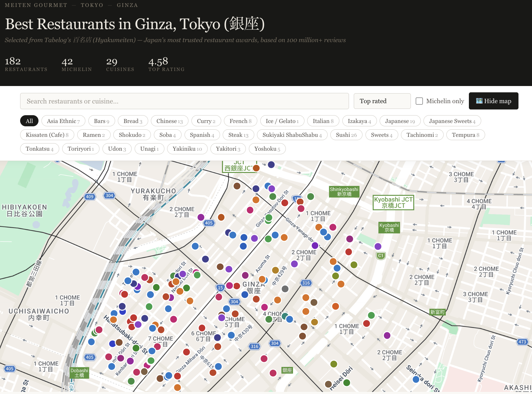Click the Hide map button
The height and width of the screenshot is (394, 532).
point(494,101)
